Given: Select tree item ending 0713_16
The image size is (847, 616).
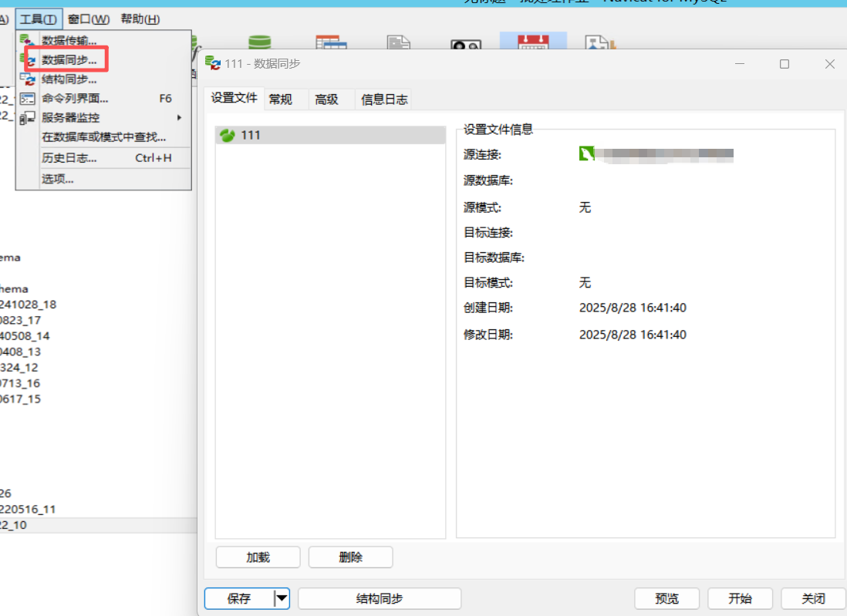Looking at the screenshot, I should click(21, 383).
